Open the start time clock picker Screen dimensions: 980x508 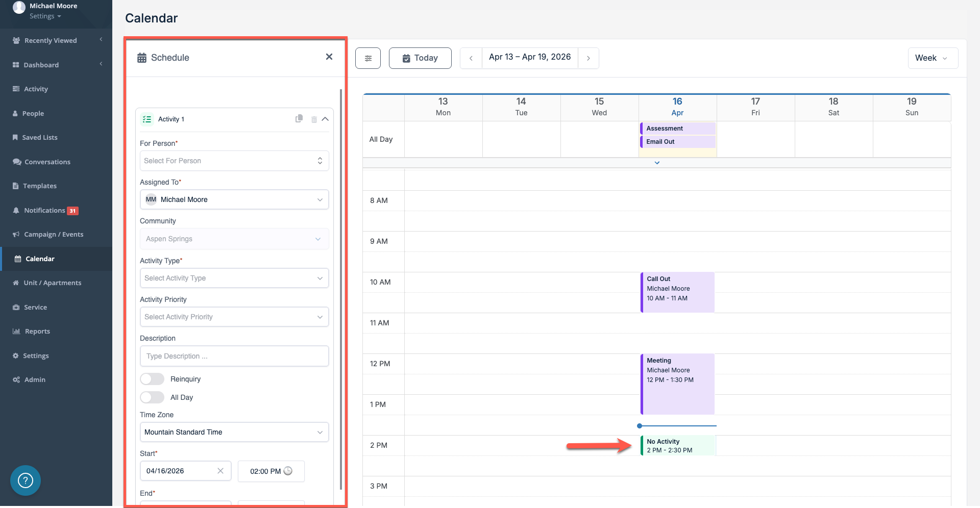(288, 471)
